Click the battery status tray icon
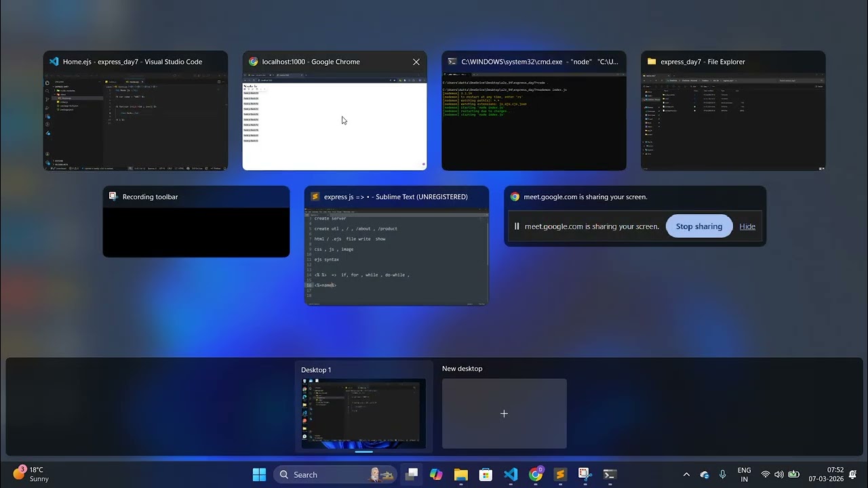 point(793,474)
